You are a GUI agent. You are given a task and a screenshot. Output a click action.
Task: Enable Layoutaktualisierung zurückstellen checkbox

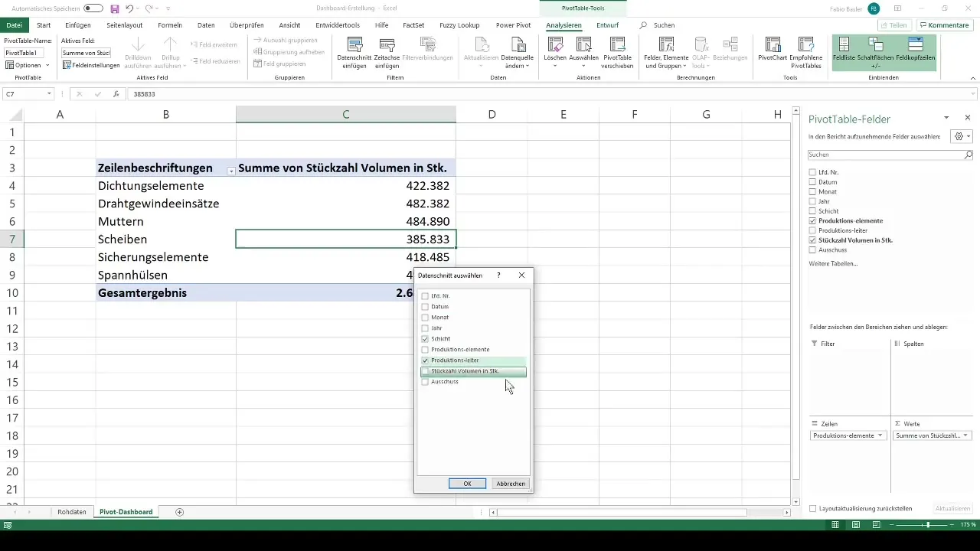point(813,508)
